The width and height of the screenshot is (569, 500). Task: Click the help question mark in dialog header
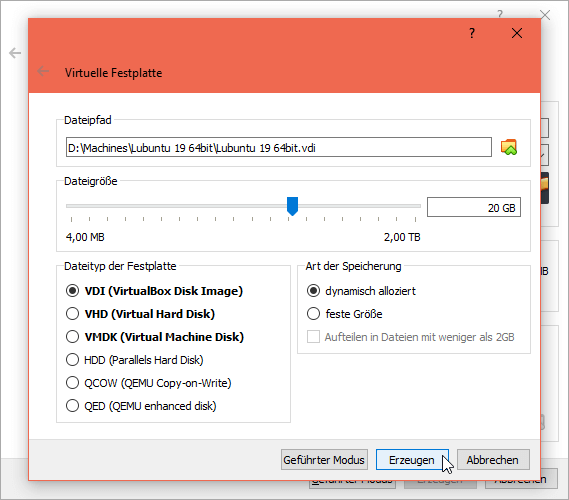click(x=472, y=33)
